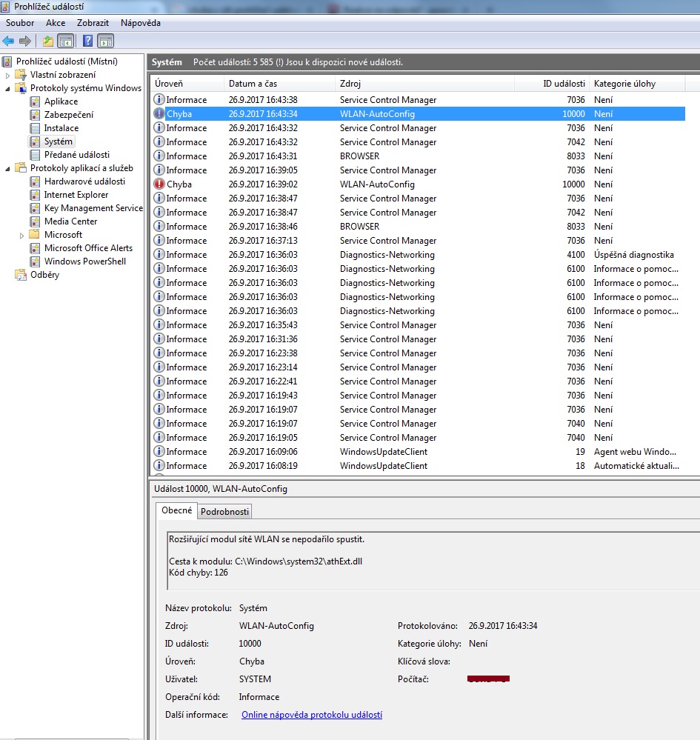Sort events by Datum a čas column

[253, 84]
